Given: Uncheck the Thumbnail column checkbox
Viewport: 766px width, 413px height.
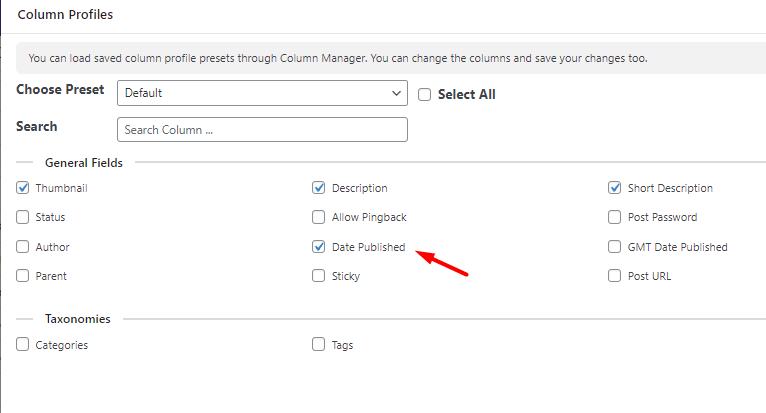Looking at the screenshot, I should 22,188.
